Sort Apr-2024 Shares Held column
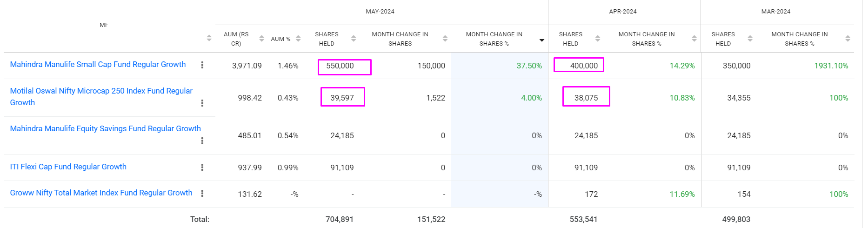Image resolution: width=868 pixels, height=228 pixels. click(x=598, y=39)
